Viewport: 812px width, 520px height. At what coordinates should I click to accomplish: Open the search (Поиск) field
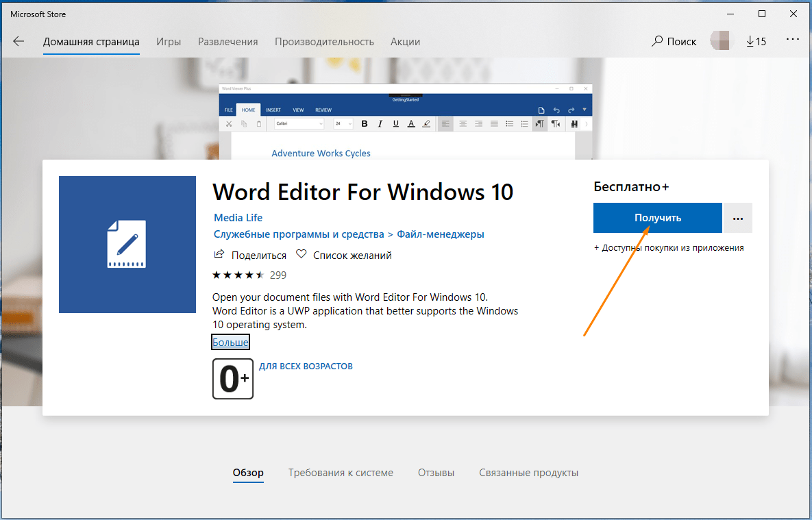674,41
